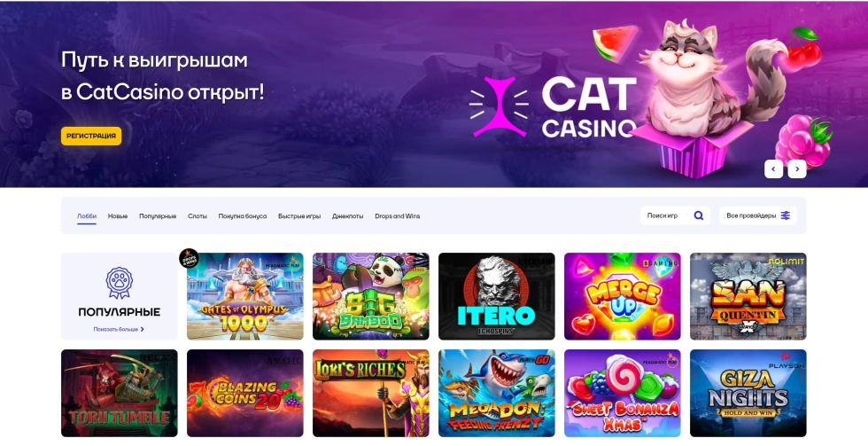868x446 pixels.
Task: Click the paw badge Popular icon
Action: pos(119,283)
